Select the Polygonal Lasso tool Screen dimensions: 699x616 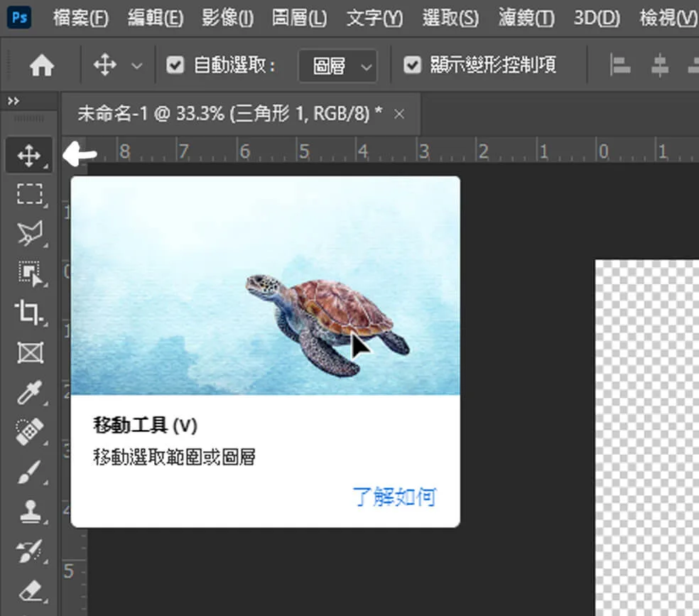(30, 232)
